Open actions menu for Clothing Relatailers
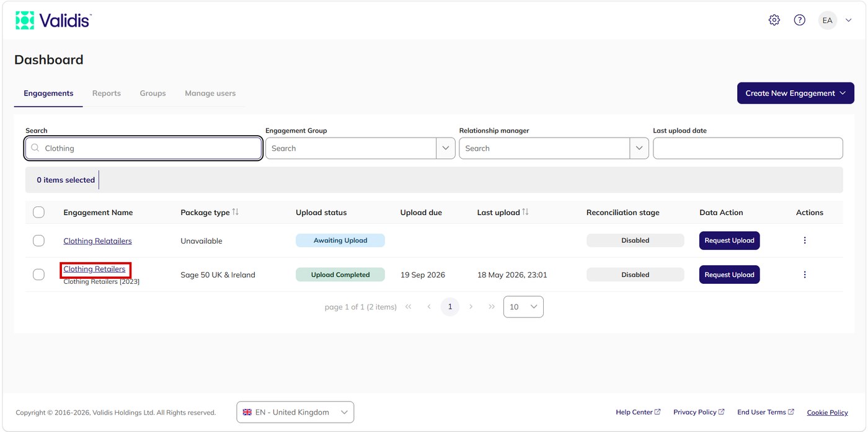The height and width of the screenshot is (432, 868). [x=805, y=240]
